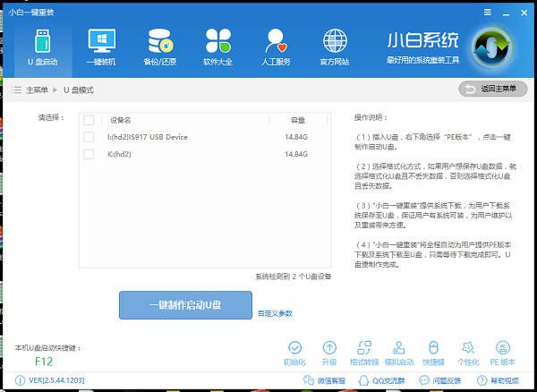Check the I:(hd2)IS917 USB Device checkbox

(89, 137)
